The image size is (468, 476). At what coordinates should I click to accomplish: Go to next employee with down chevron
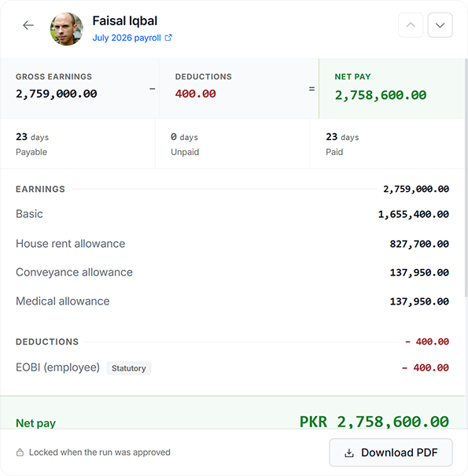[x=440, y=25]
